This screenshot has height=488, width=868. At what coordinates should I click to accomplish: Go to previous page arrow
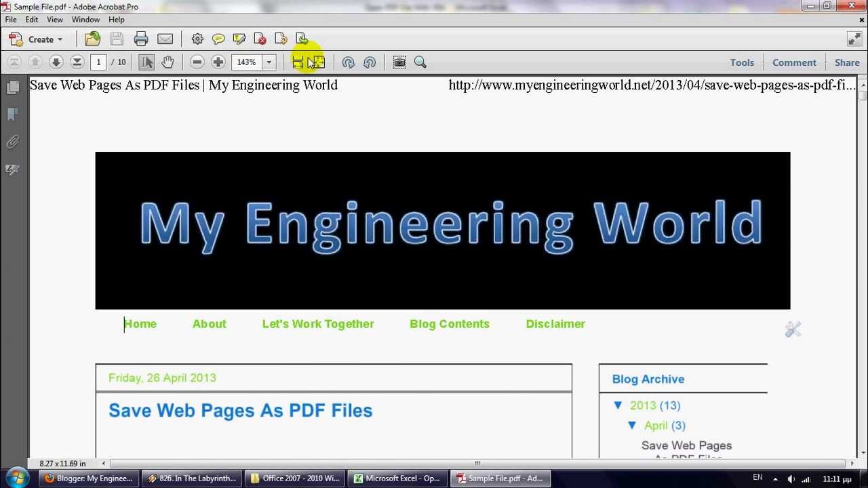click(x=35, y=62)
